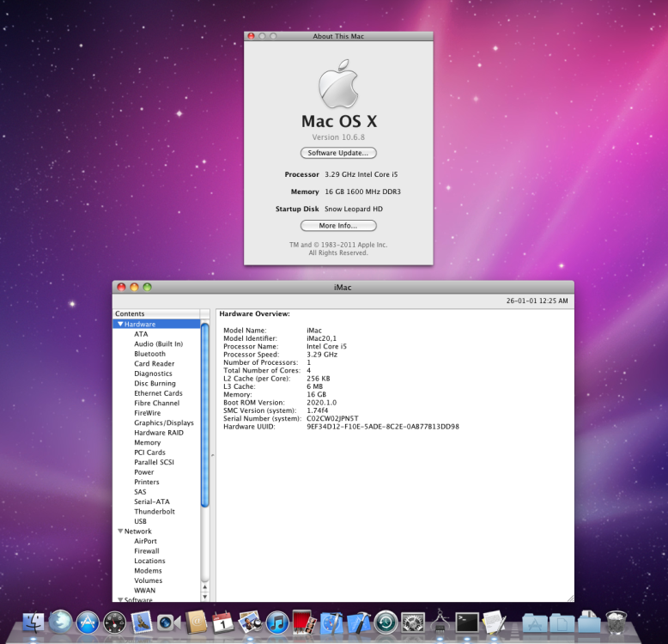Select Bluetooth under Hardware
668x644 pixels.
tap(149, 354)
